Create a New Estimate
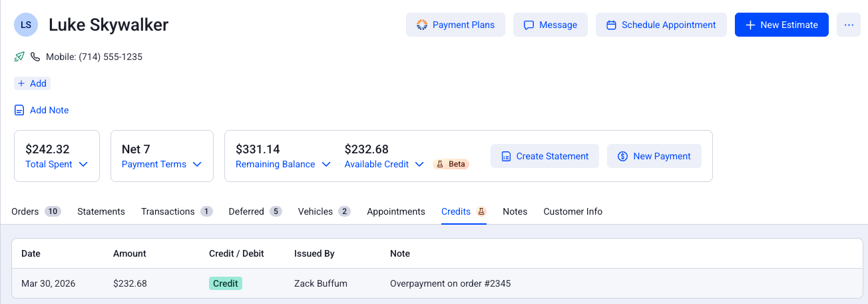The width and height of the screenshot is (868, 304). click(781, 25)
